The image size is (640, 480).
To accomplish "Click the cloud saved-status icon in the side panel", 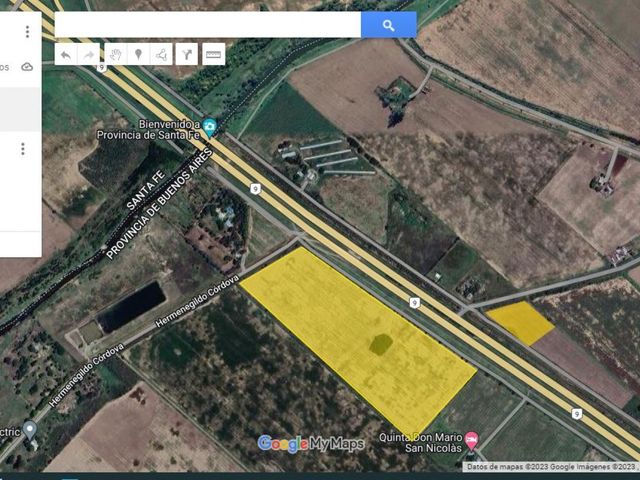I will pyautogui.click(x=27, y=67).
